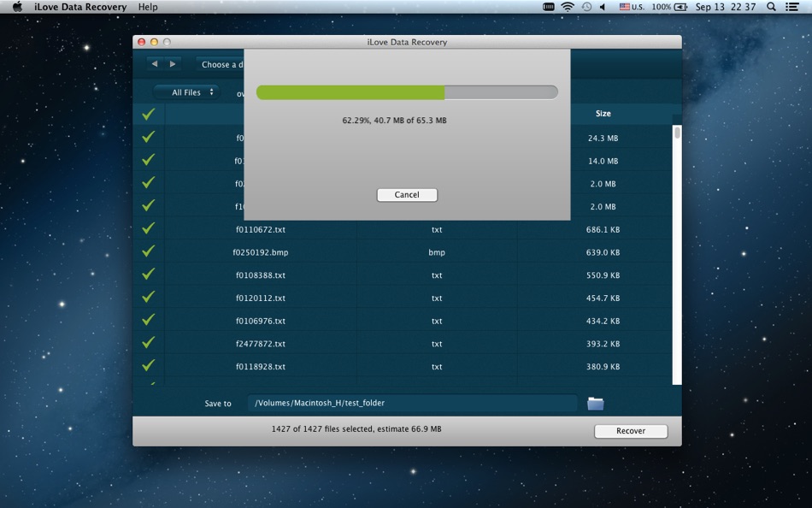Uncheck the 14.0 MB file row
812x508 pixels.
tap(149, 159)
